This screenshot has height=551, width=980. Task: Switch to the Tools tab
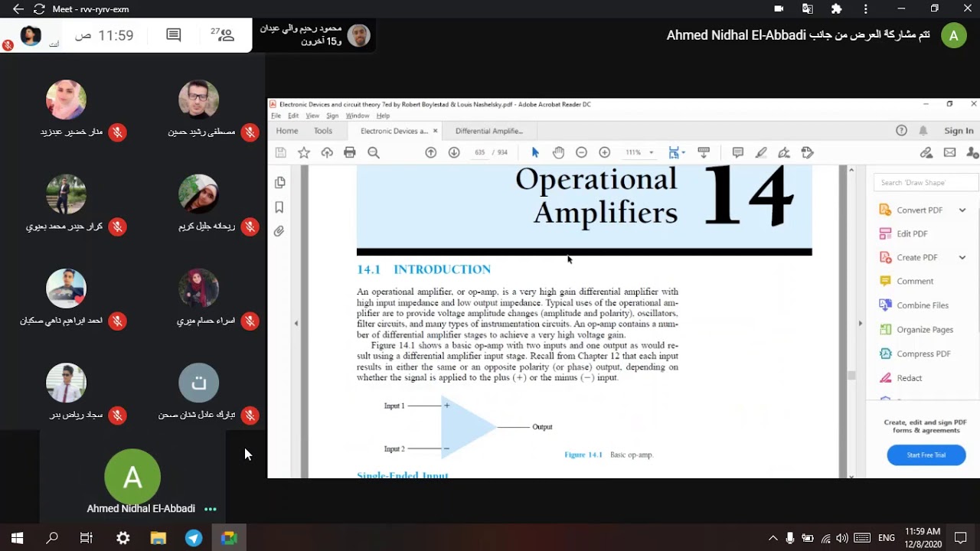[323, 131]
